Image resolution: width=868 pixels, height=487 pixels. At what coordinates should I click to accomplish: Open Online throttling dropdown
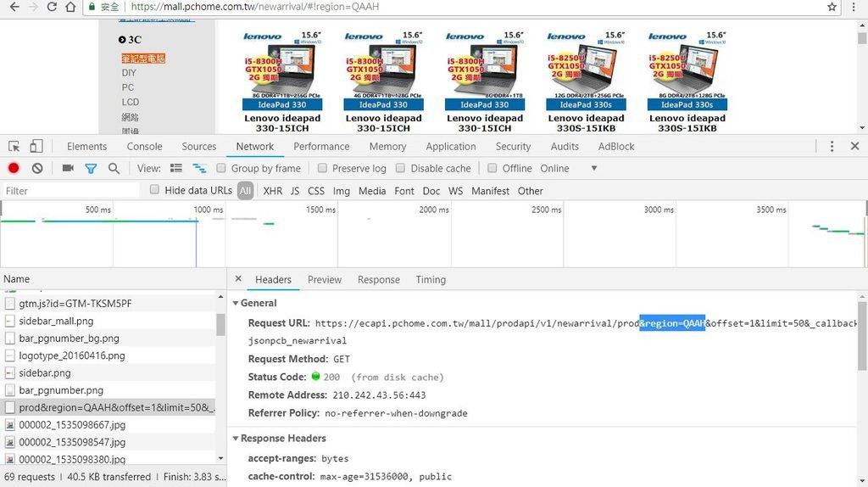[569, 168]
